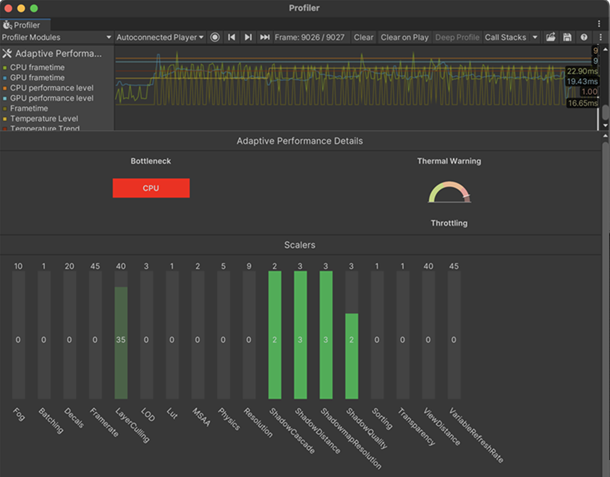Click the load profiler data icon
Viewport: 610px width, 477px height.
pos(552,37)
